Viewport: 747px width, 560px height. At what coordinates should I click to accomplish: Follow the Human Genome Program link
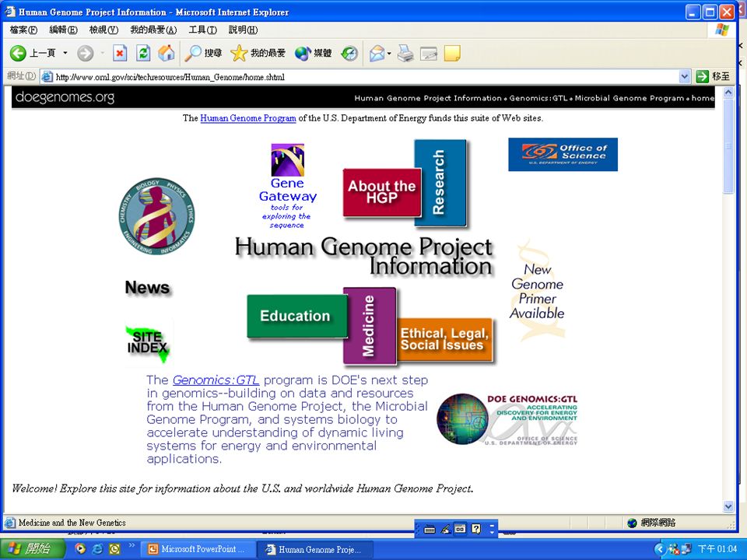[248, 118]
